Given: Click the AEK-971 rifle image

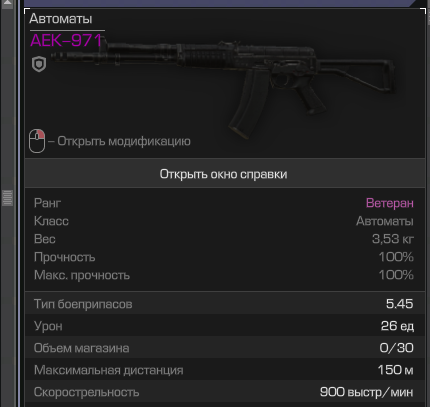Looking at the screenshot, I should [x=224, y=87].
